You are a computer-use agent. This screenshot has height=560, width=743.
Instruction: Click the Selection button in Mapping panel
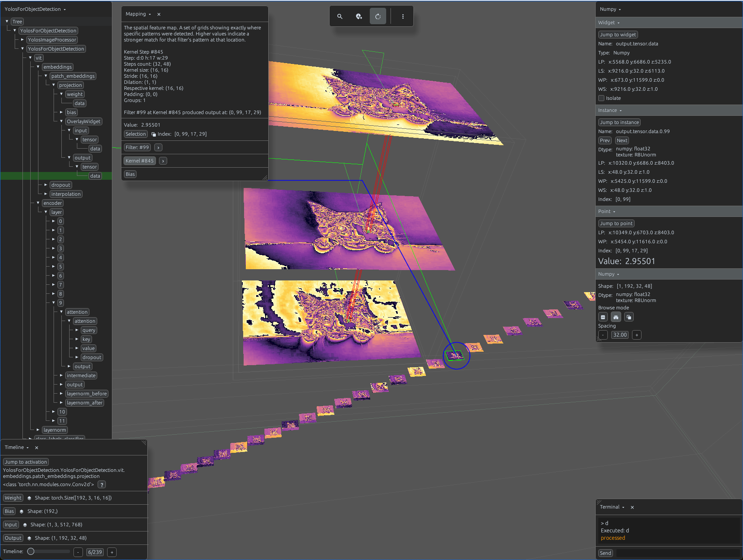(136, 134)
